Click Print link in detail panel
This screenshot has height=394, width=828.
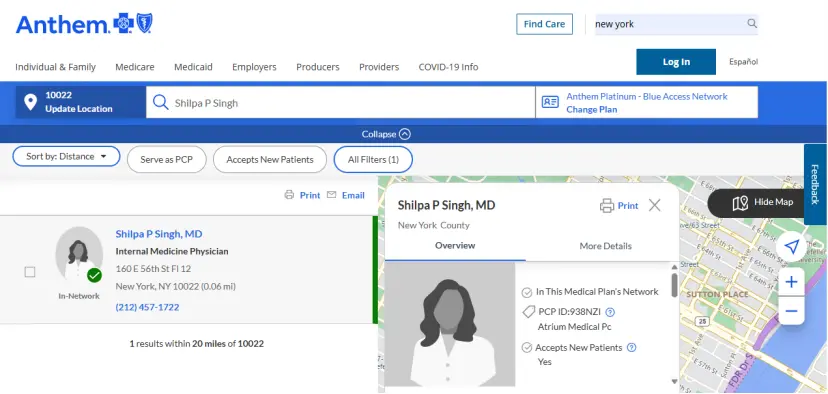coord(628,205)
